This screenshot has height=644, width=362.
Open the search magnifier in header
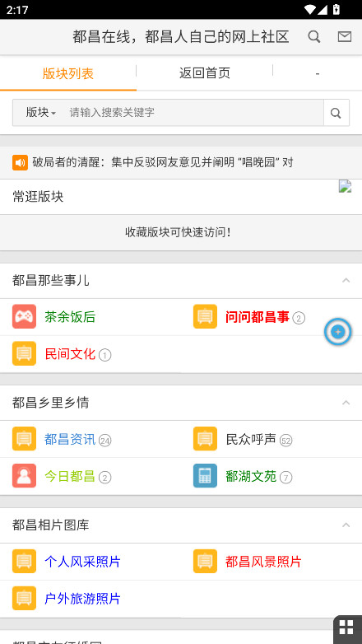(314, 37)
